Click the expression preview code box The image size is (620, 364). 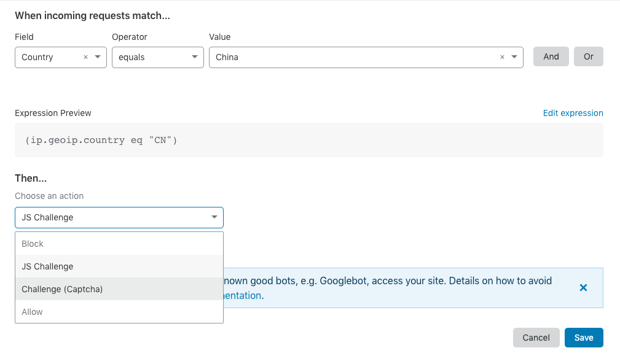pyautogui.click(x=309, y=140)
